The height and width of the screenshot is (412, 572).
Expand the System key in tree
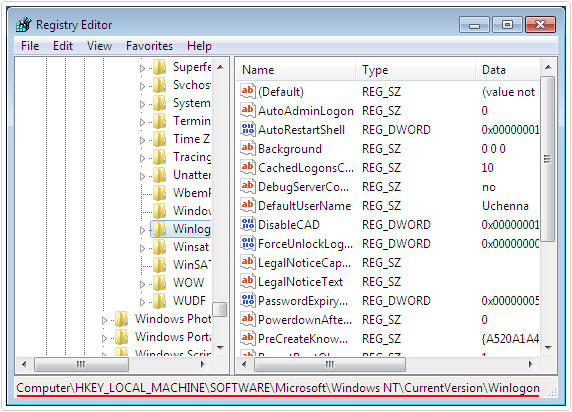142,104
